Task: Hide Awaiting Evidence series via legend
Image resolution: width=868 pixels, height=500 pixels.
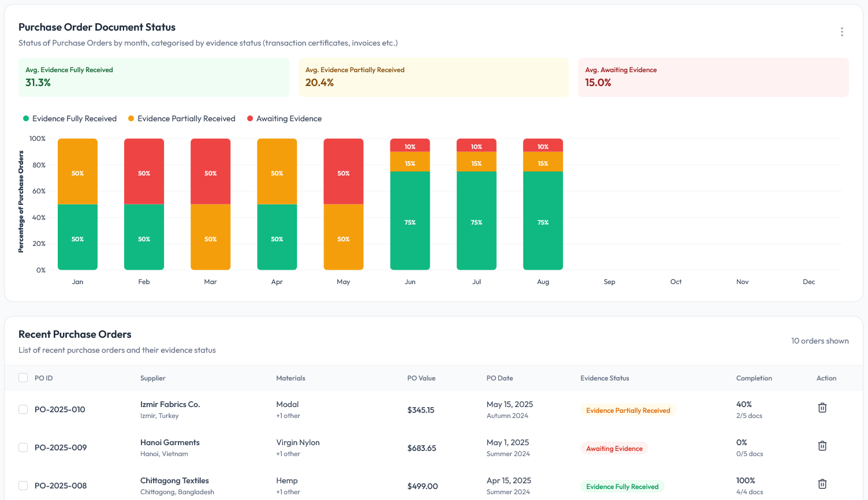Action: pyautogui.click(x=284, y=118)
